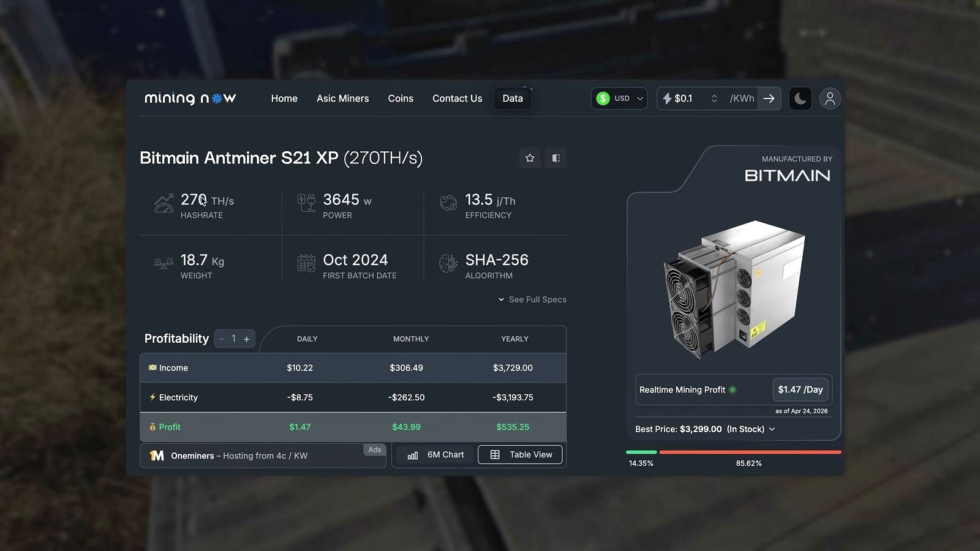Click the Electricity row lightning icon
The height and width of the screenshot is (551, 980).
click(x=153, y=397)
